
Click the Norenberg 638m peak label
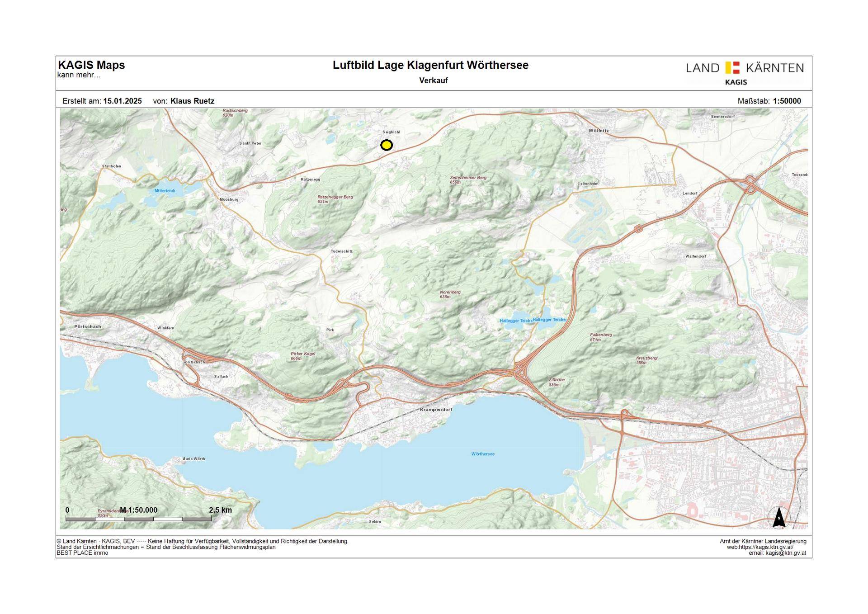coord(450,294)
